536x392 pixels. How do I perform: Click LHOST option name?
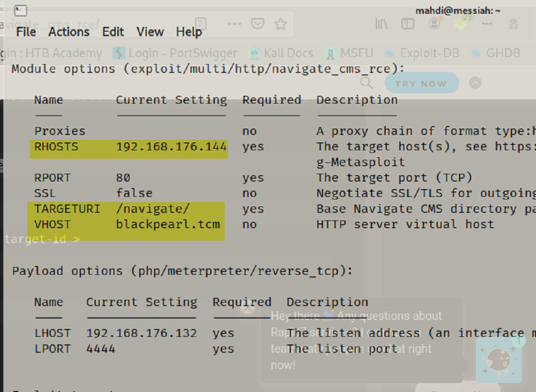[52, 333]
